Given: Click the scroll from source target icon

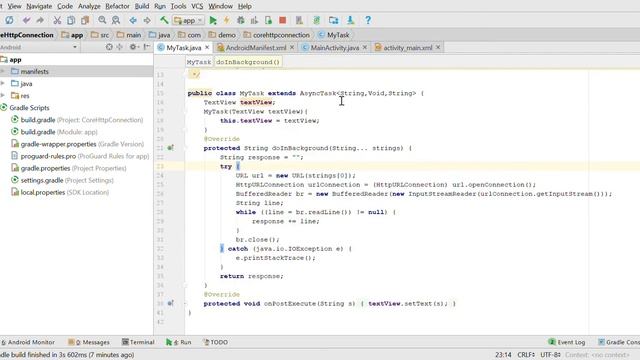Looking at the screenshot, I should point(109,47).
